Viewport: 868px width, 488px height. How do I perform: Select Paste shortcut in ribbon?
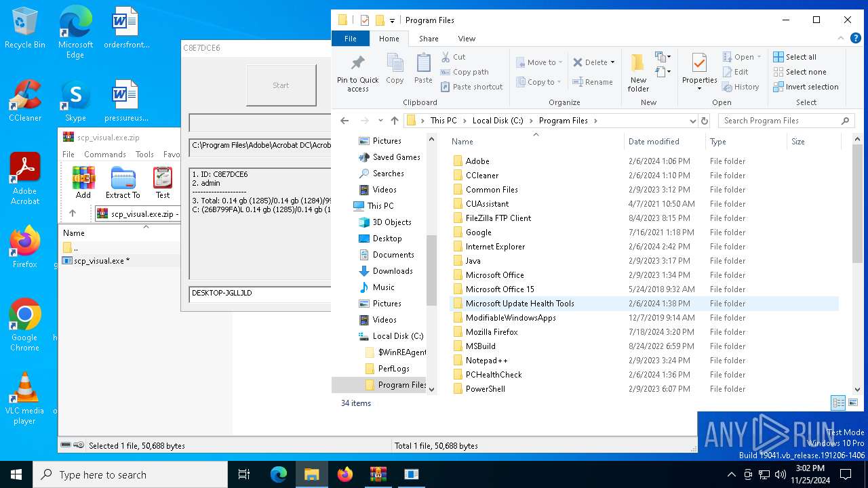click(471, 87)
